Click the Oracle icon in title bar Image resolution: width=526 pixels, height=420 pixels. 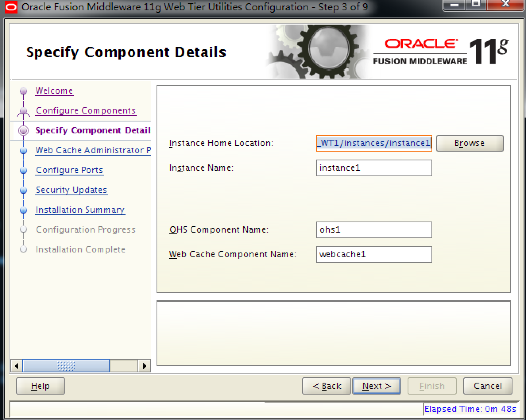[x=11, y=7]
